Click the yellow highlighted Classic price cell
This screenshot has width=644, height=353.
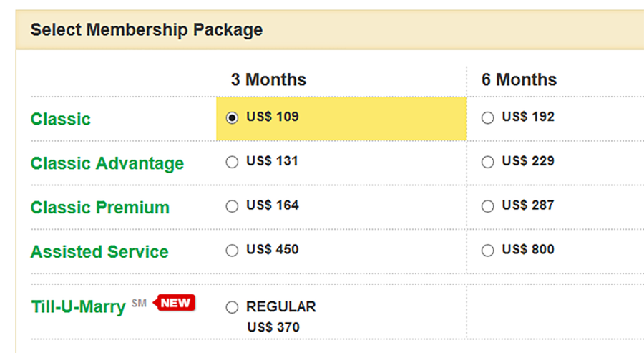(341, 119)
